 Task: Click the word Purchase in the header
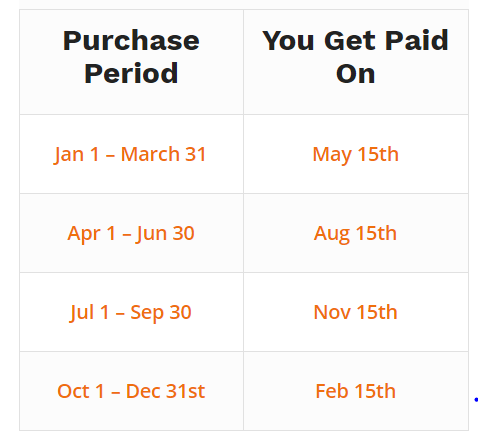coord(131,41)
